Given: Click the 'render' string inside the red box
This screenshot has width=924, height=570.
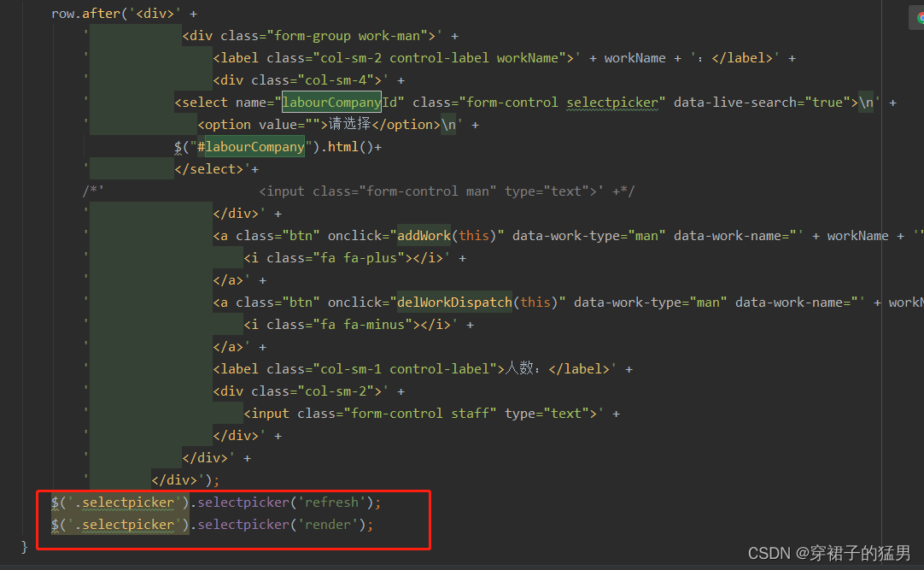Looking at the screenshot, I should 327,524.
